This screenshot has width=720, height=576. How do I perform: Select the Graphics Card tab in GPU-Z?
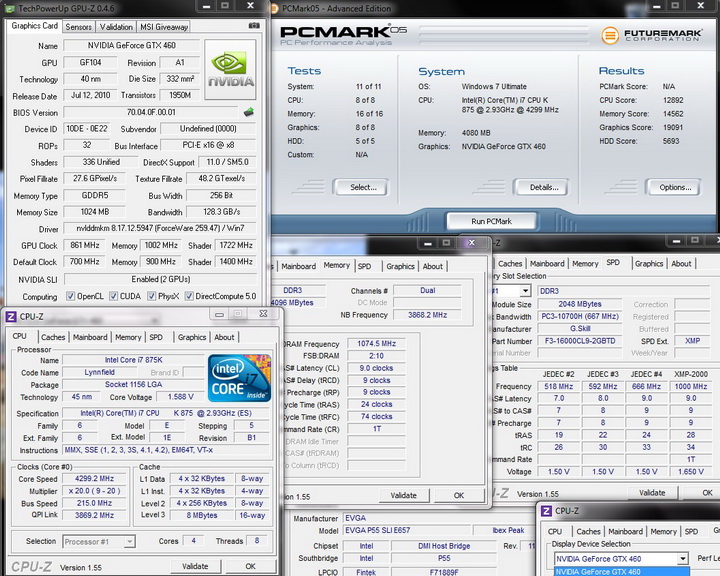click(34, 26)
